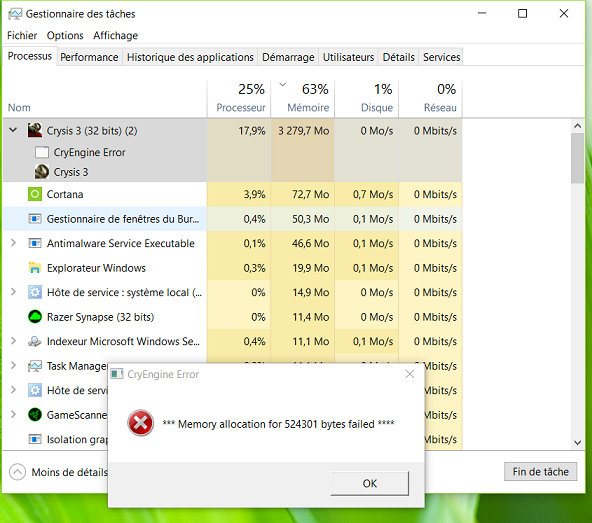
Task: Sort by the Processeur column header
Action: click(x=239, y=99)
